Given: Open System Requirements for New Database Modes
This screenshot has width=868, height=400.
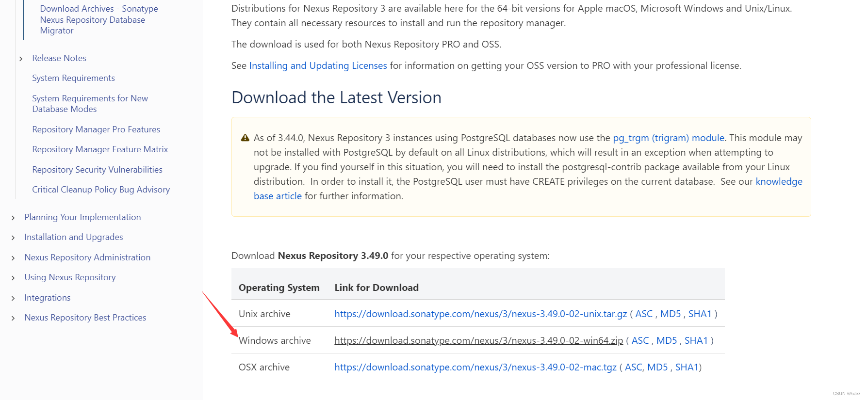Looking at the screenshot, I should coord(90,104).
